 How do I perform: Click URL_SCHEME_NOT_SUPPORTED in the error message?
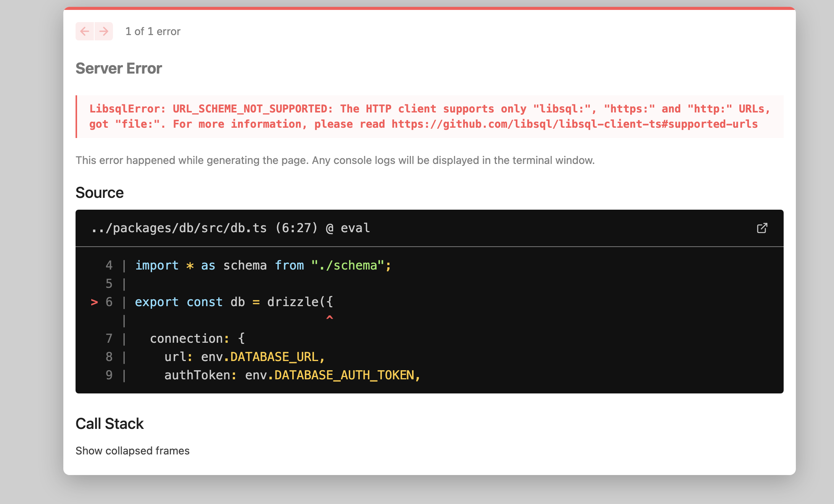250,109
